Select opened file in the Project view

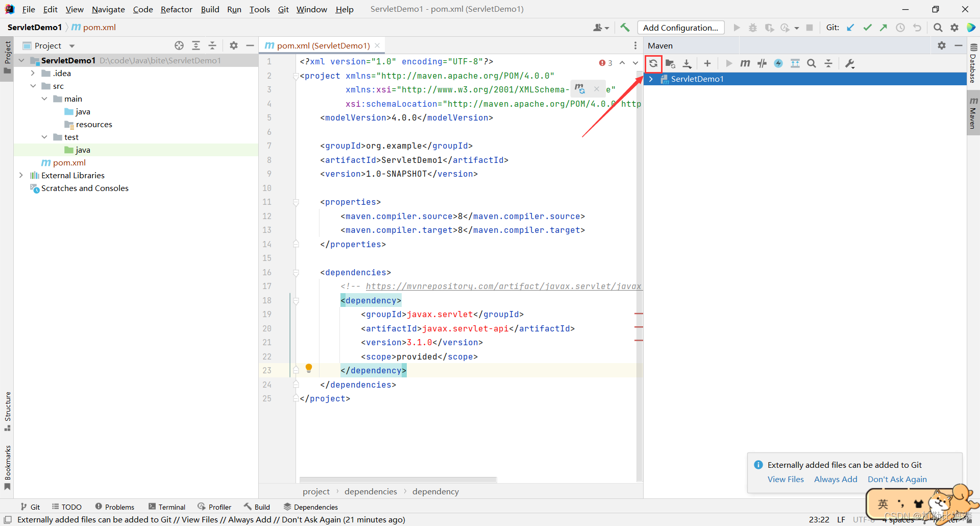[x=179, y=45]
